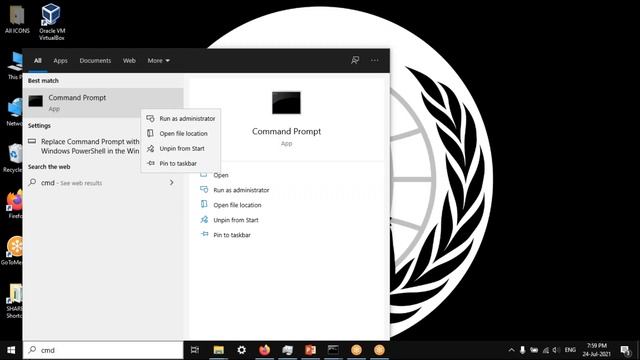Click the taskbar search box containing cmd
Viewport: 640px width, 360px height.
(103, 350)
